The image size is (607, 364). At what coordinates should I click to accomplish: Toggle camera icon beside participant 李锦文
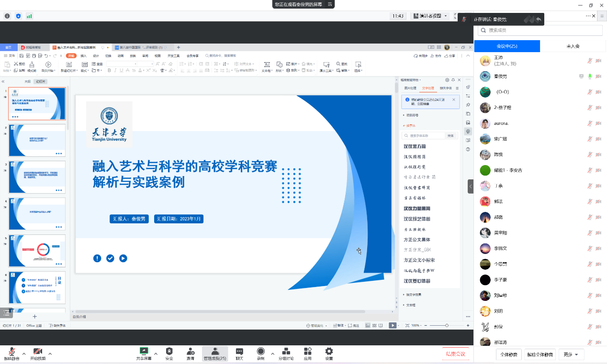tap(598, 248)
